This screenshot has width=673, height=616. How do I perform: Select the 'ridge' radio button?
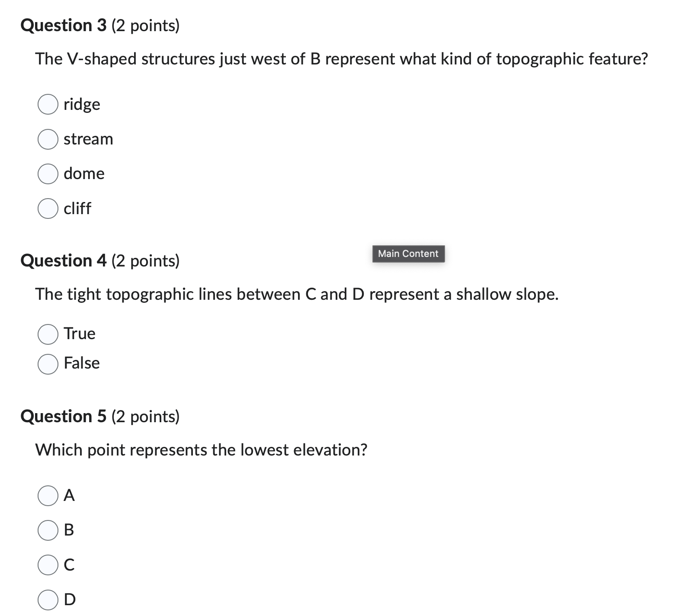(48, 104)
